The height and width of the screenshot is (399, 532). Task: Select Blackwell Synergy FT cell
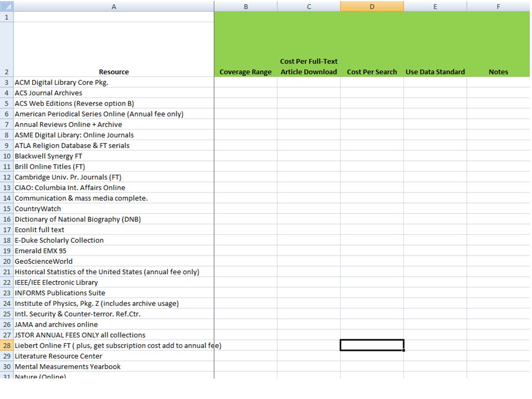click(114, 156)
